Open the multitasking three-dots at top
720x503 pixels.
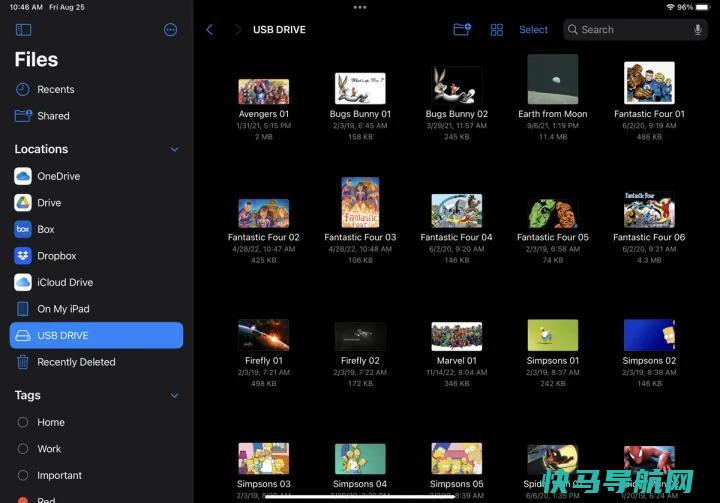[x=360, y=7]
